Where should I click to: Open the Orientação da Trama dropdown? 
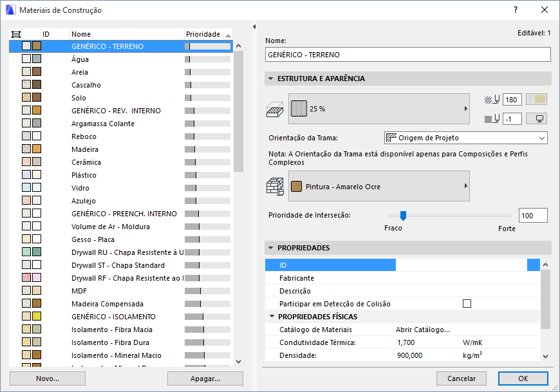542,138
